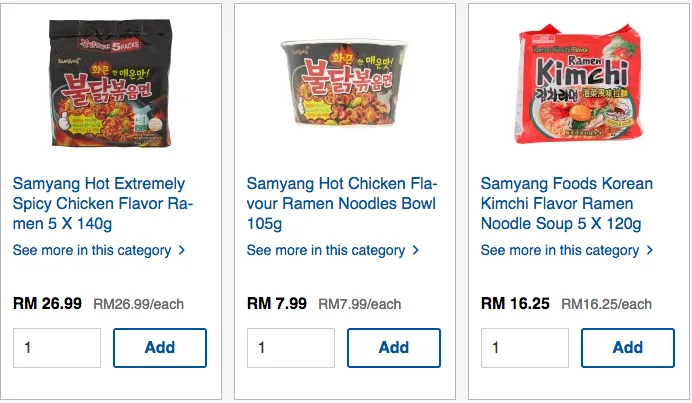Click the RM 16.25 price of Kimchi Ramen
Image resolution: width=692 pixels, height=403 pixels.
[x=515, y=303]
